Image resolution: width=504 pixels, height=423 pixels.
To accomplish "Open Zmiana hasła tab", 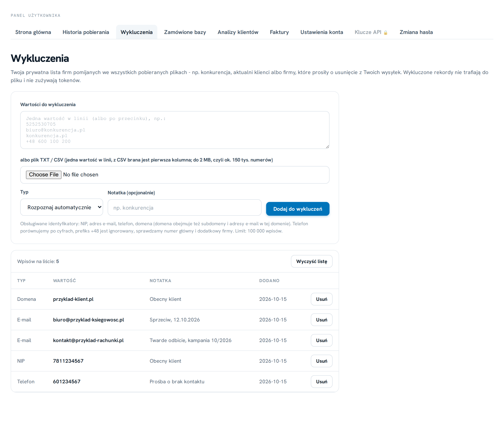I will 416,32.
